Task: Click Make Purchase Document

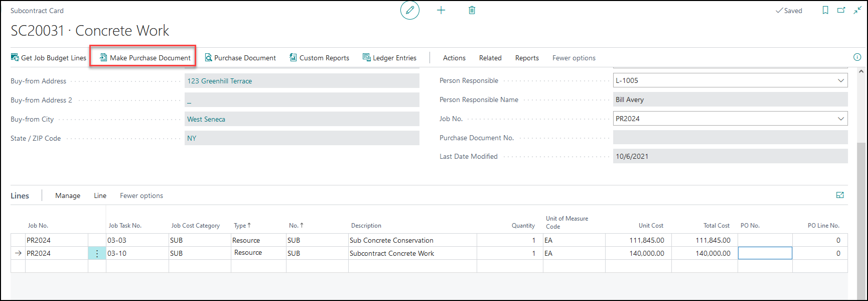Action: click(145, 58)
